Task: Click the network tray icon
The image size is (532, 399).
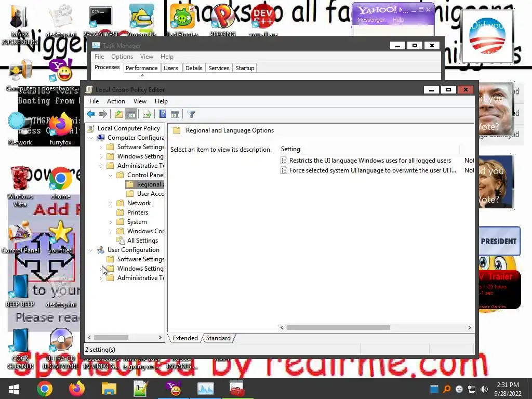Action: click(472, 389)
